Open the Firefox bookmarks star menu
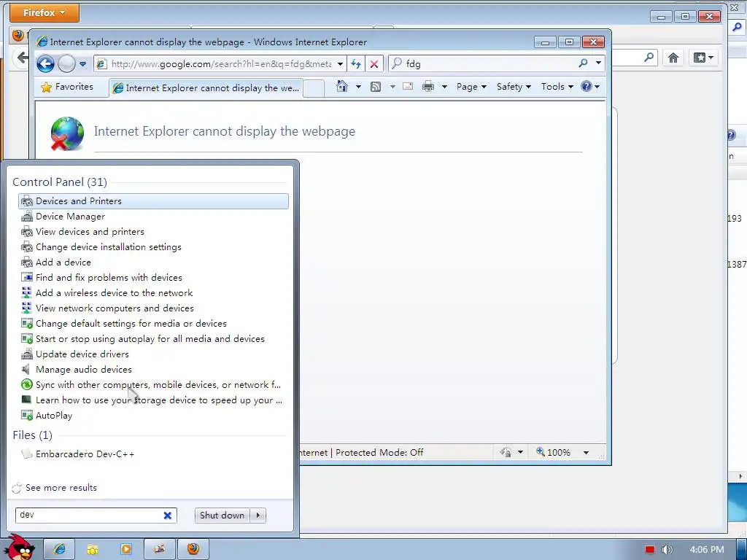 703,58
